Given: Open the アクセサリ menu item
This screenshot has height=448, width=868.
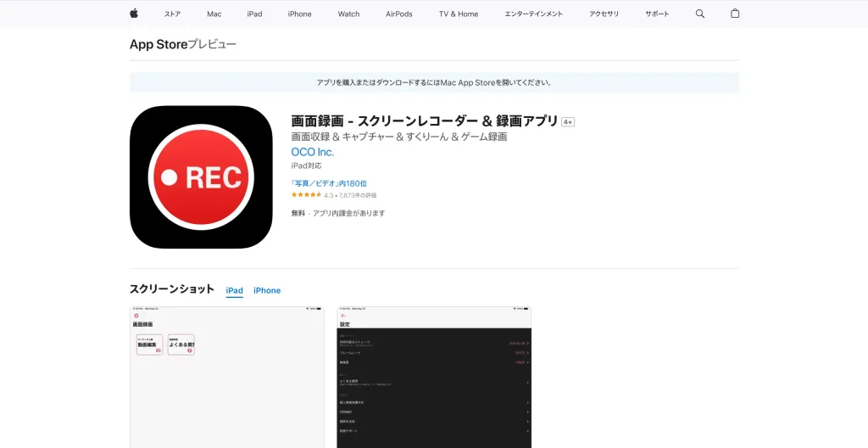Looking at the screenshot, I should (x=604, y=14).
